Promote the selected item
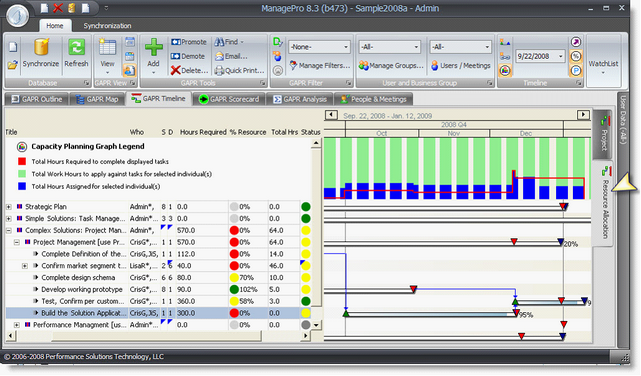Screen dimensions: 641x376 tap(189, 42)
